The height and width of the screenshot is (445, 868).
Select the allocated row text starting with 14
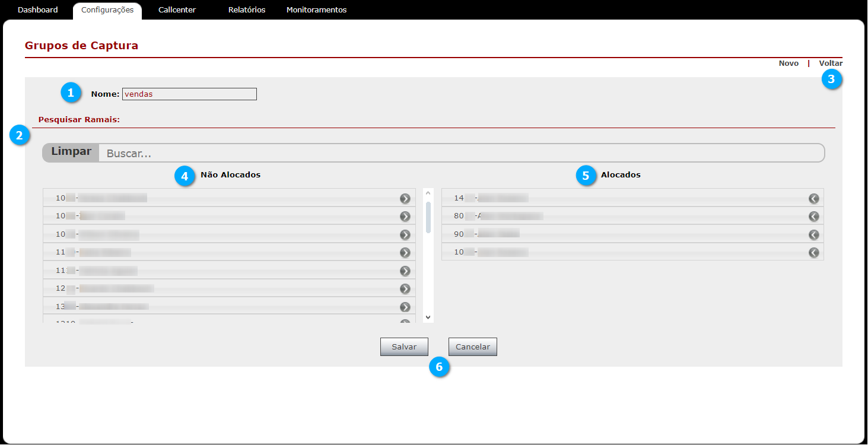coord(491,198)
